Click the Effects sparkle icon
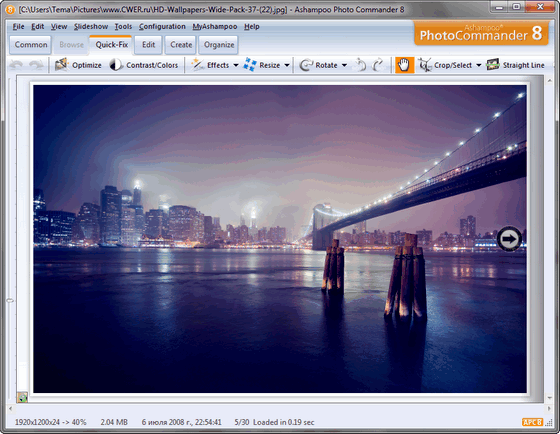 click(197, 65)
